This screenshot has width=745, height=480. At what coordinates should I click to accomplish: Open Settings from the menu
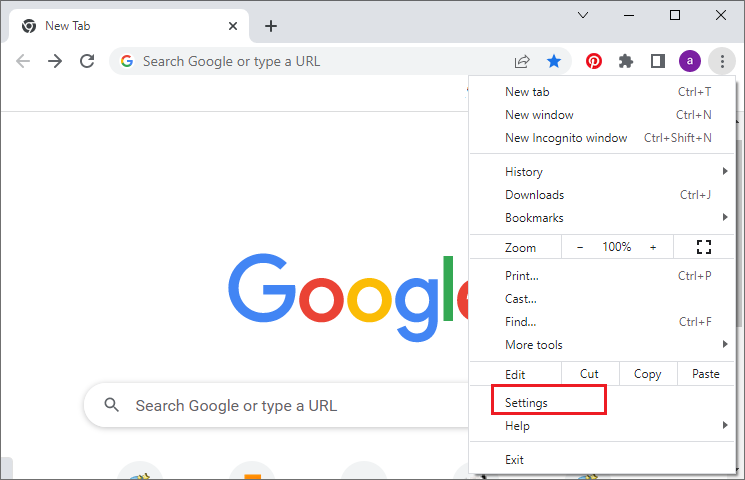click(x=602, y=403)
